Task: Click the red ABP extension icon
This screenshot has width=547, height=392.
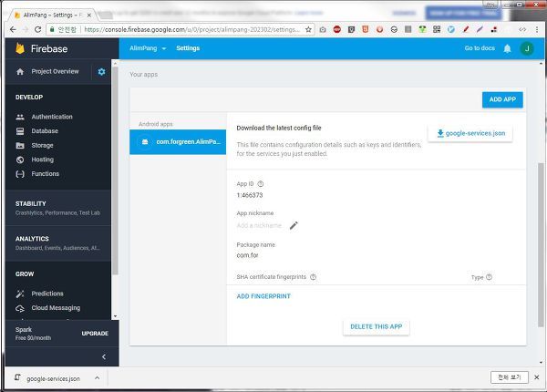Action: click(337, 30)
